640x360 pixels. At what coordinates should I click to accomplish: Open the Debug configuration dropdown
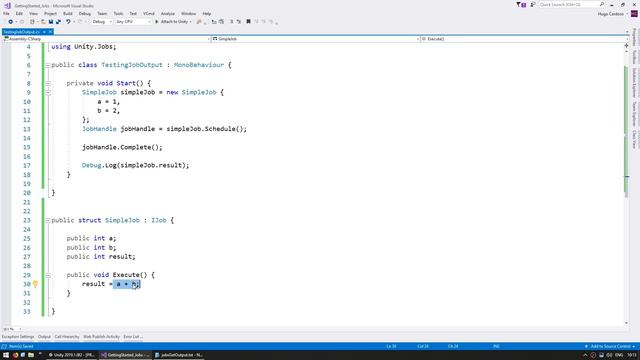click(x=102, y=22)
